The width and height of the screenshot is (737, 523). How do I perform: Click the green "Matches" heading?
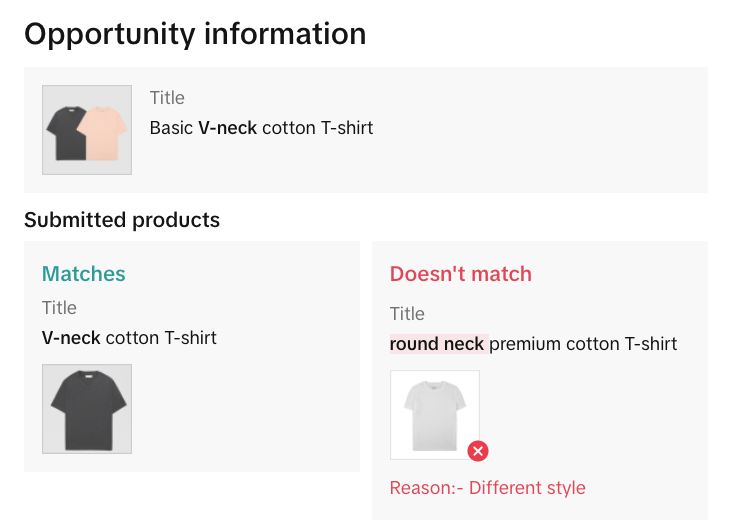(84, 274)
